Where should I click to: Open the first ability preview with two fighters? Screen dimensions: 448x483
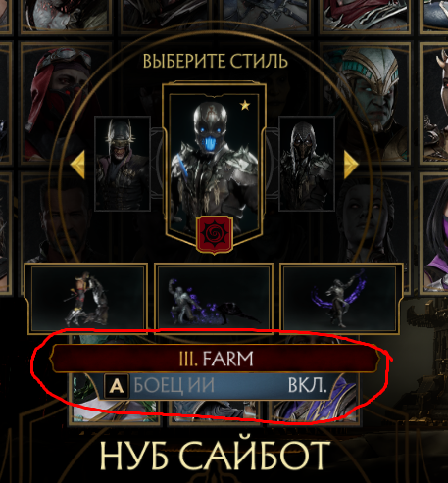[87, 299]
